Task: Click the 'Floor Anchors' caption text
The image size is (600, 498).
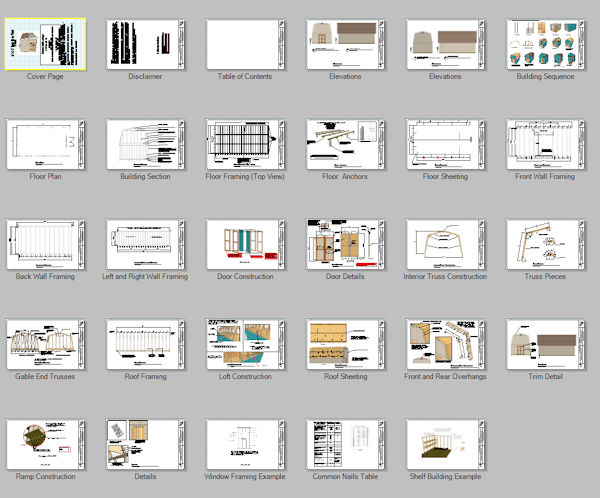Action: click(345, 176)
